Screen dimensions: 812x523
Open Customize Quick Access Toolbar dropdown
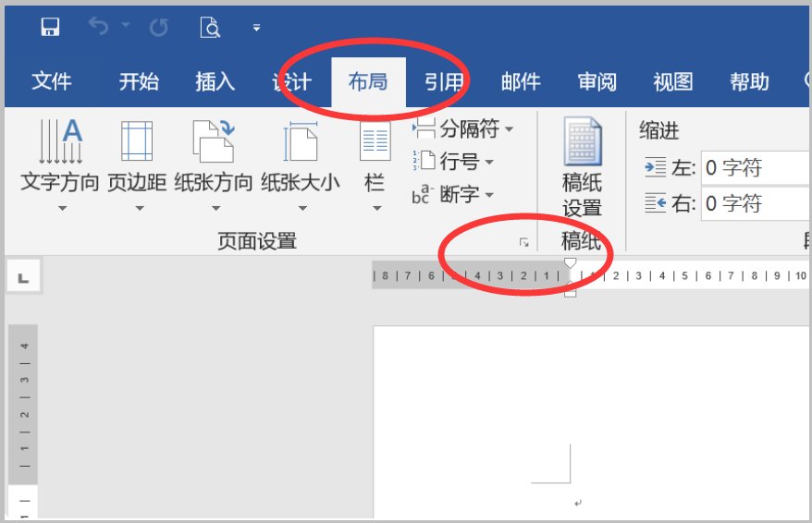256,28
